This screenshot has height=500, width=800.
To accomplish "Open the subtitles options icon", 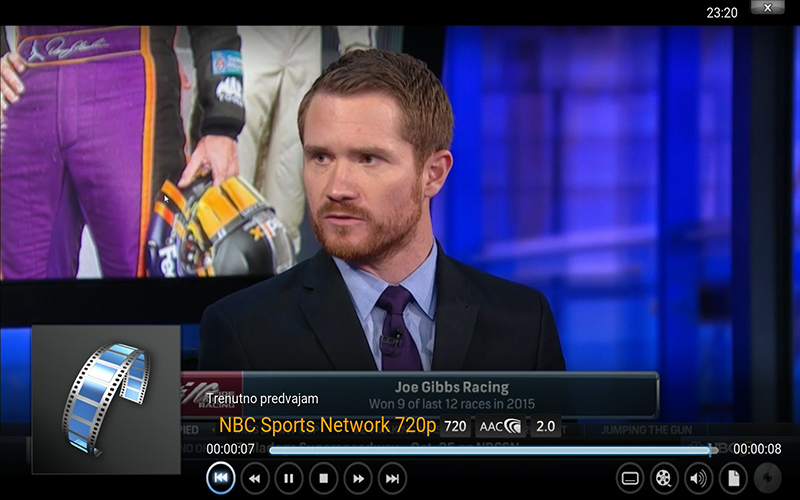I will tap(630, 478).
